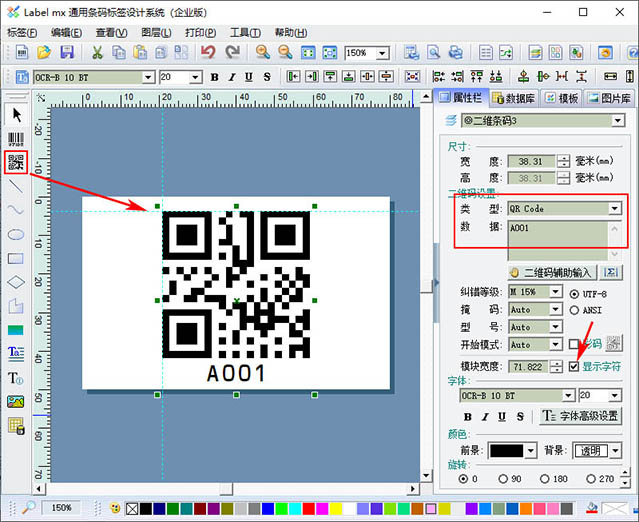Open the 纠错等级 M 15% dropdown
The width and height of the screenshot is (639, 522).
pyautogui.click(x=555, y=292)
